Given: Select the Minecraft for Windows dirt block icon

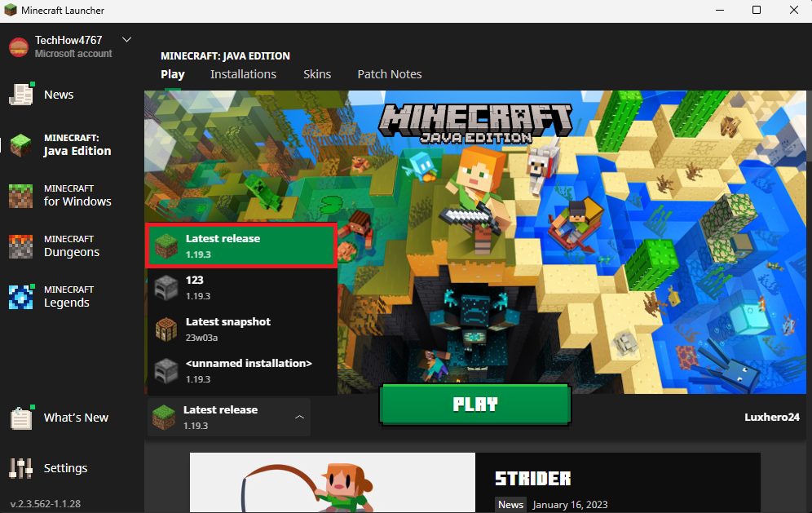Looking at the screenshot, I should pos(21,196).
